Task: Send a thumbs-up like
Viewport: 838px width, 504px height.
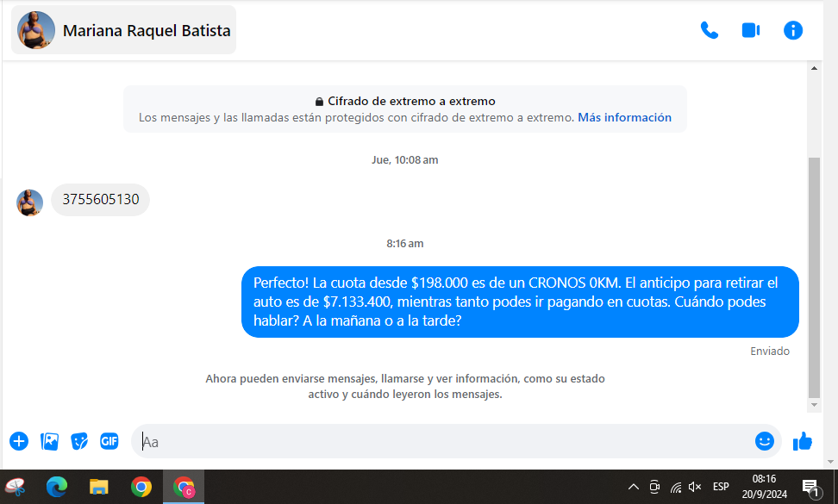Action: [803, 441]
